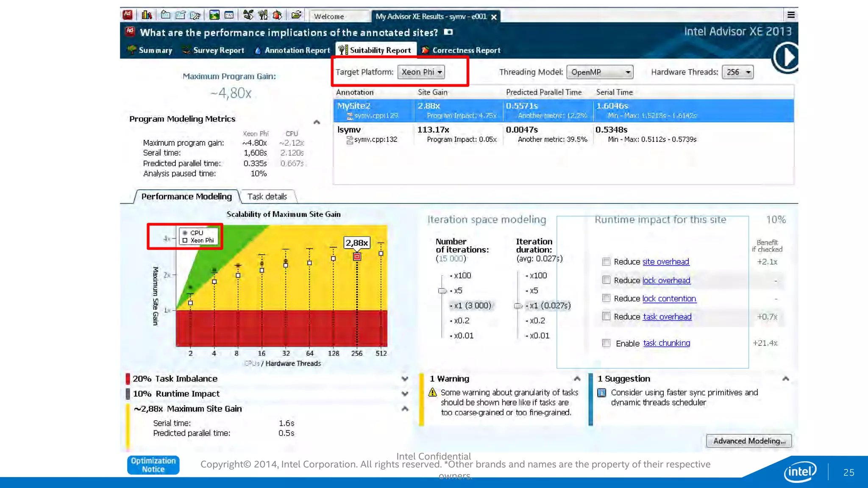Check the Reduce site overhead box
This screenshot has width=868, height=488.
(x=606, y=262)
